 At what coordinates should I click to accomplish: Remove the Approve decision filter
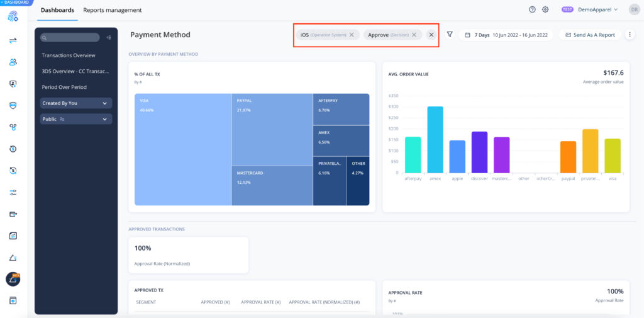tap(414, 35)
